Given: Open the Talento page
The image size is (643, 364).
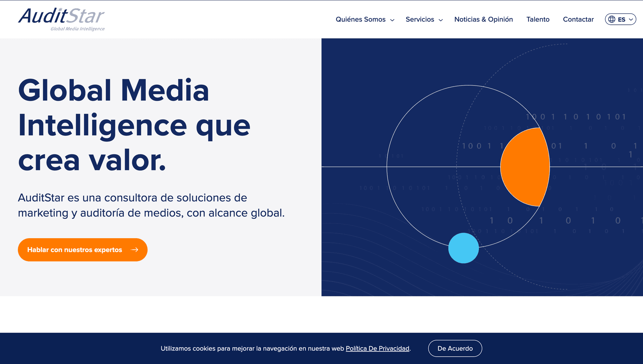Looking at the screenshot, I should tap(538, 19).
